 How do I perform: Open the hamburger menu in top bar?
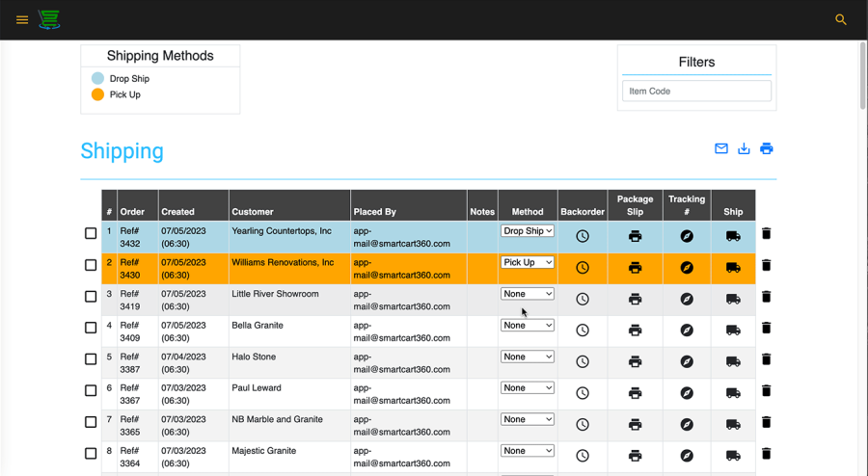(x=22, y=19)
